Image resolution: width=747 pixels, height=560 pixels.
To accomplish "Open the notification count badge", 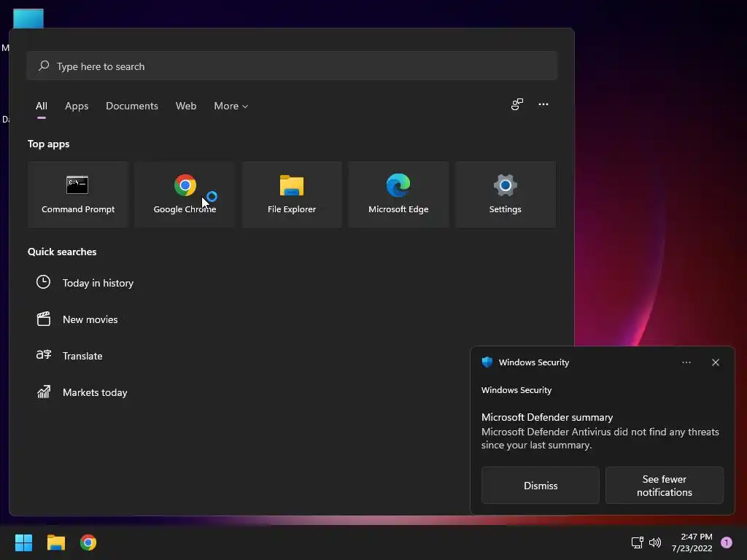I will [x=726, y=542].
